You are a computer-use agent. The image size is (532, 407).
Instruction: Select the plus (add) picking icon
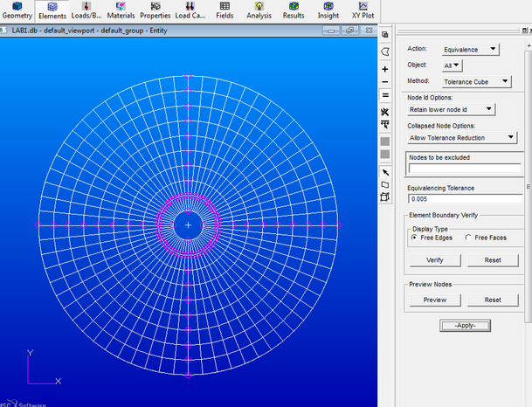(x=385, y=68)
